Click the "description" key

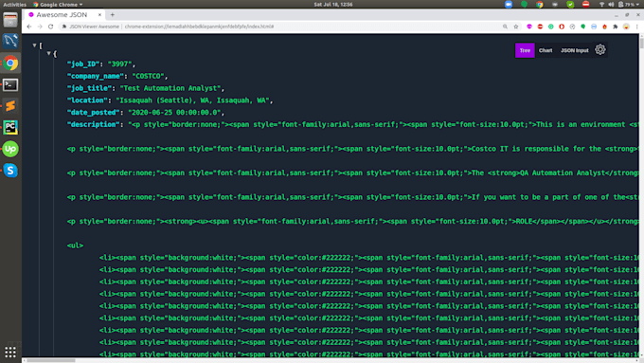point(93,124)
